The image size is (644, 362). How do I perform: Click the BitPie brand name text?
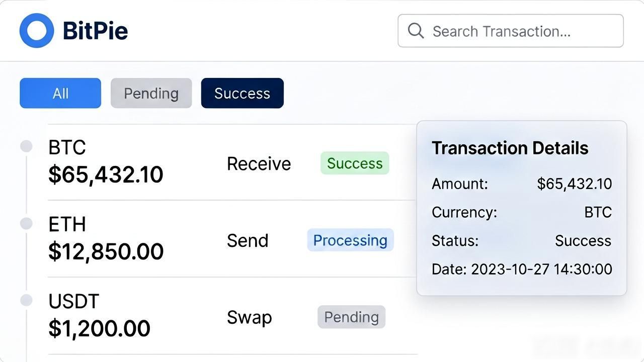coord(95,31)
